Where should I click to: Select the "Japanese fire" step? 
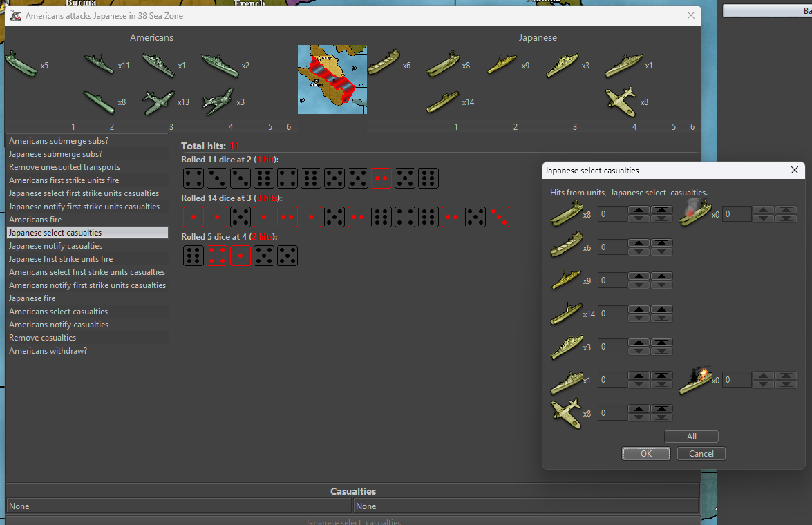(x=87, y=298)
